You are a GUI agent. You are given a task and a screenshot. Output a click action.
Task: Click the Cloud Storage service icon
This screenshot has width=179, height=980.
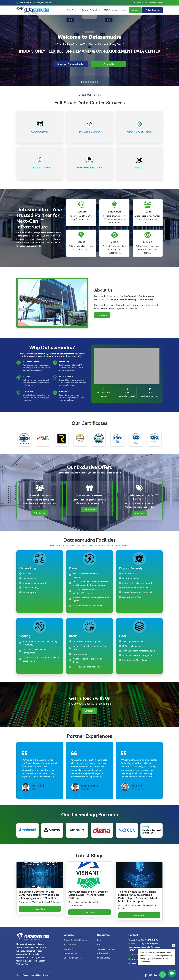[x=40, y=160]
